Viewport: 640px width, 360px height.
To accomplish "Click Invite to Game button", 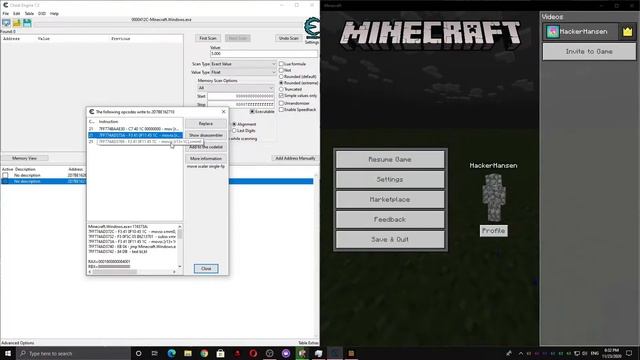I will click(589, 52).
